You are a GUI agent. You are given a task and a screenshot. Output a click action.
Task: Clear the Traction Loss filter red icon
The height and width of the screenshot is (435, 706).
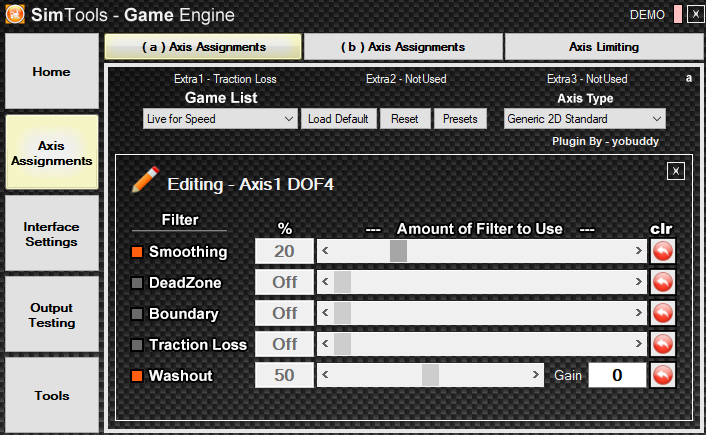[663, 344]
